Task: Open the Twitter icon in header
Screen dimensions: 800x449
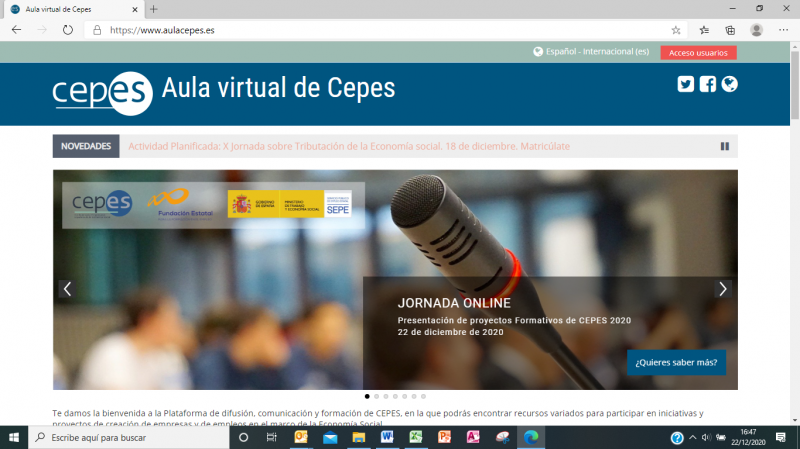Action: coord(685,84)
